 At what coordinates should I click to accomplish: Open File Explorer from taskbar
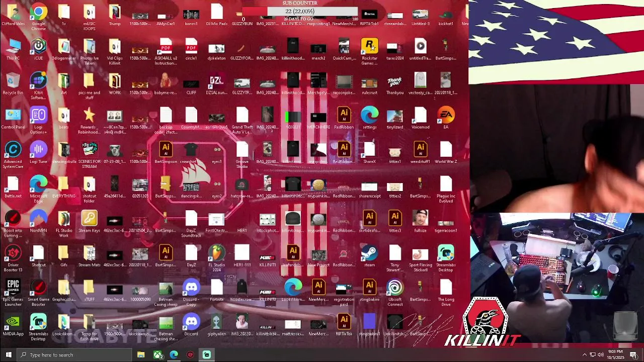point(141,355)
